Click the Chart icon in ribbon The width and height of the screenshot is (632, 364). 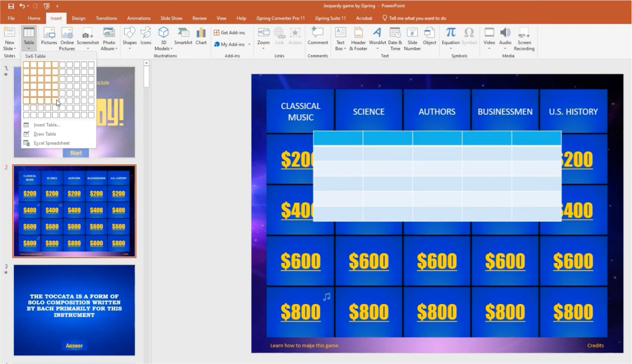[201, 36]
